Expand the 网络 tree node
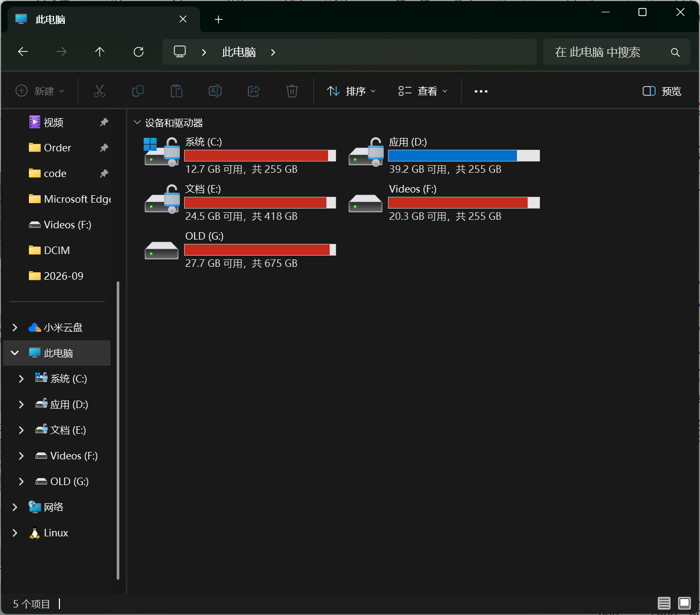Viewport: 700px width, 615px height. coord(15,507)
